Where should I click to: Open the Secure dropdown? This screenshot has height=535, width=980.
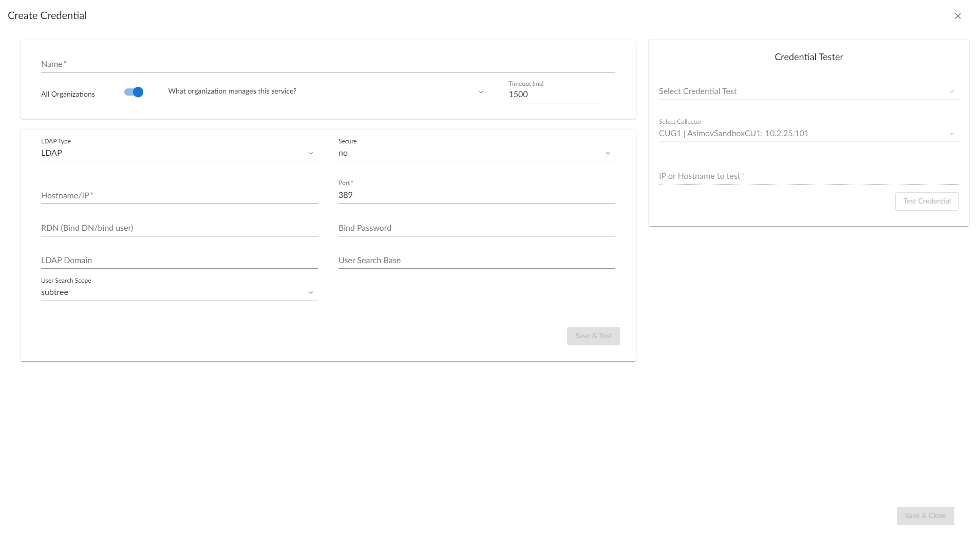pyautogui.click(x=476, y=153)
